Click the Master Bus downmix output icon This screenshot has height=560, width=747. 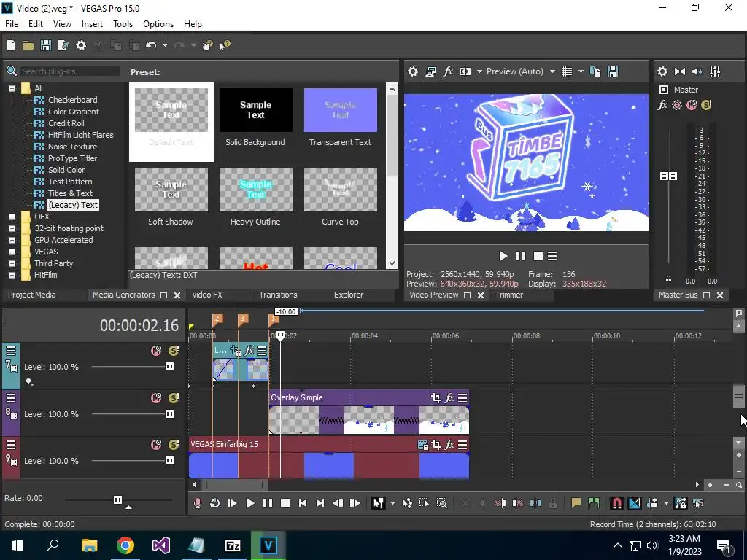[x=680, y=71]
